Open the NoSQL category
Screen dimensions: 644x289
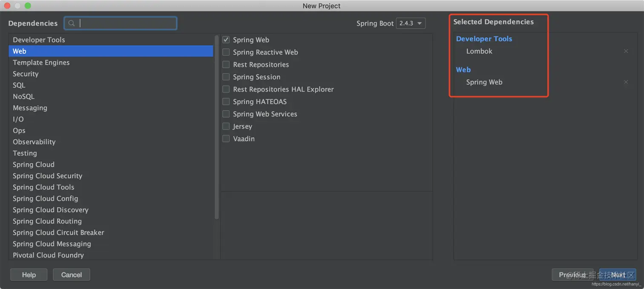click(x=111, y=96)
